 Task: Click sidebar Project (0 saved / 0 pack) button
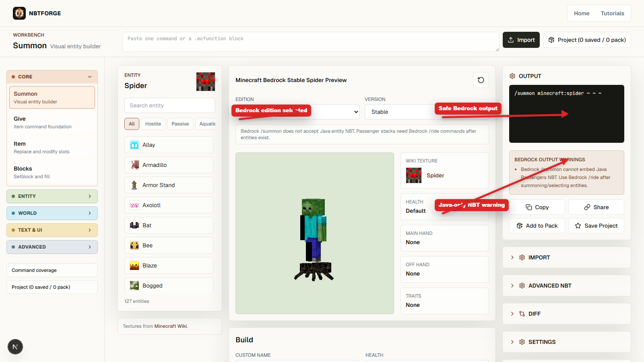(x=52, y=287)
